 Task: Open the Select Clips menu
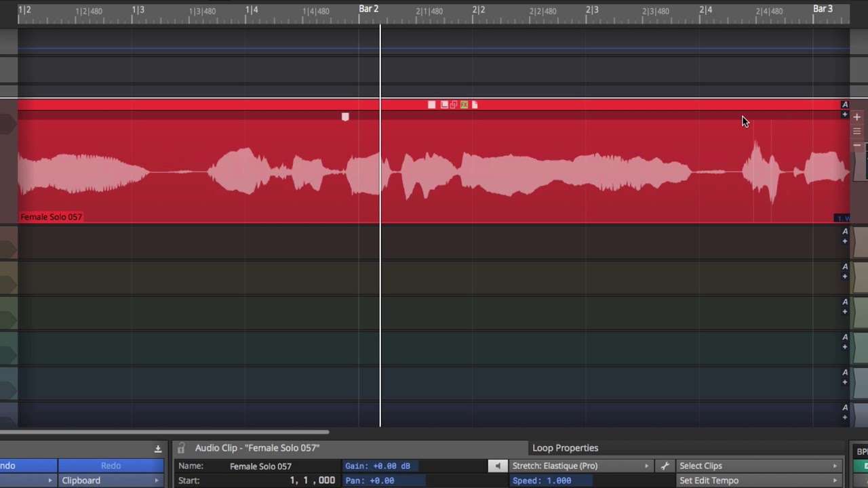point(759,466)
